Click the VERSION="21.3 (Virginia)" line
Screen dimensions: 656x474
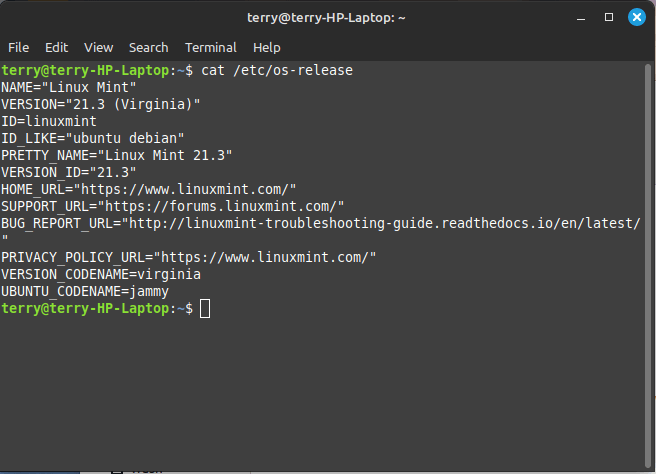pyautogui.click(x=101, y=104)
